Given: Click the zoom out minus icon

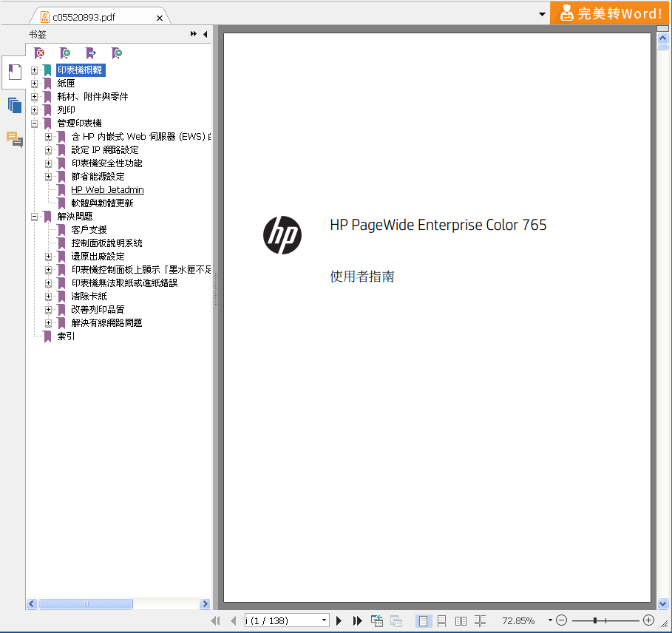Looking at the screenshot, I should pyautogui.click(x=561, y=620).
